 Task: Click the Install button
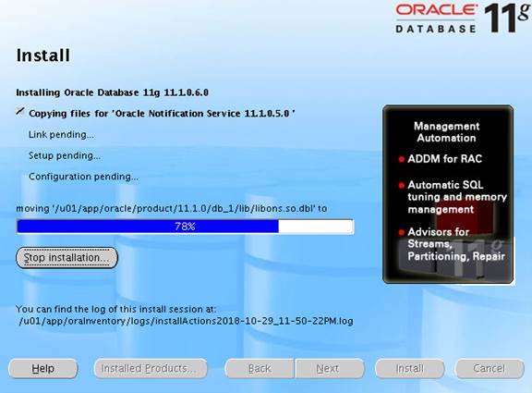pos(410,369)
